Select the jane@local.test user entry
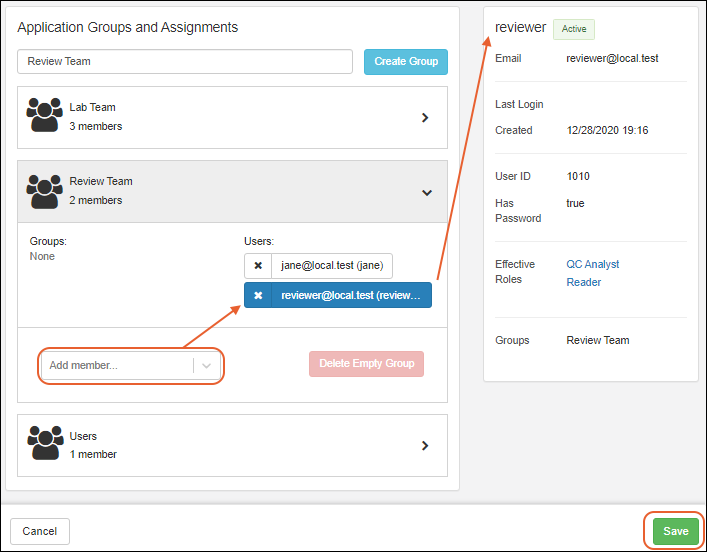 (332, 265)
